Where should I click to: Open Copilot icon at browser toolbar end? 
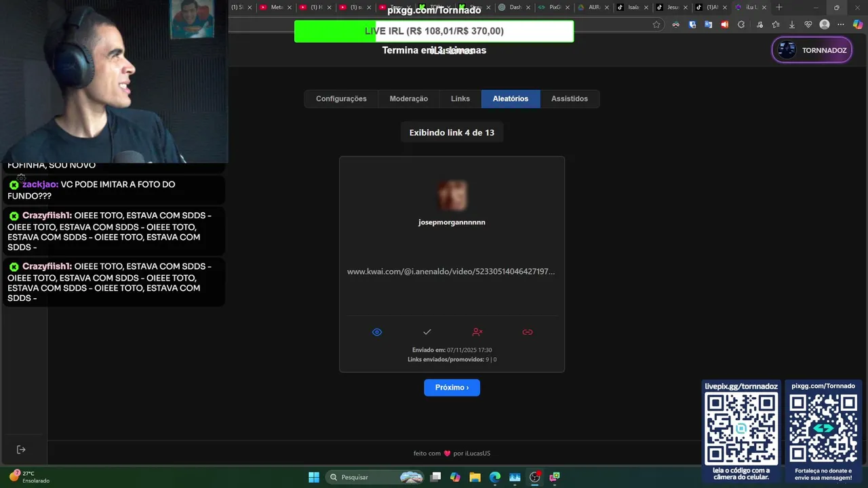coord(858,24)
